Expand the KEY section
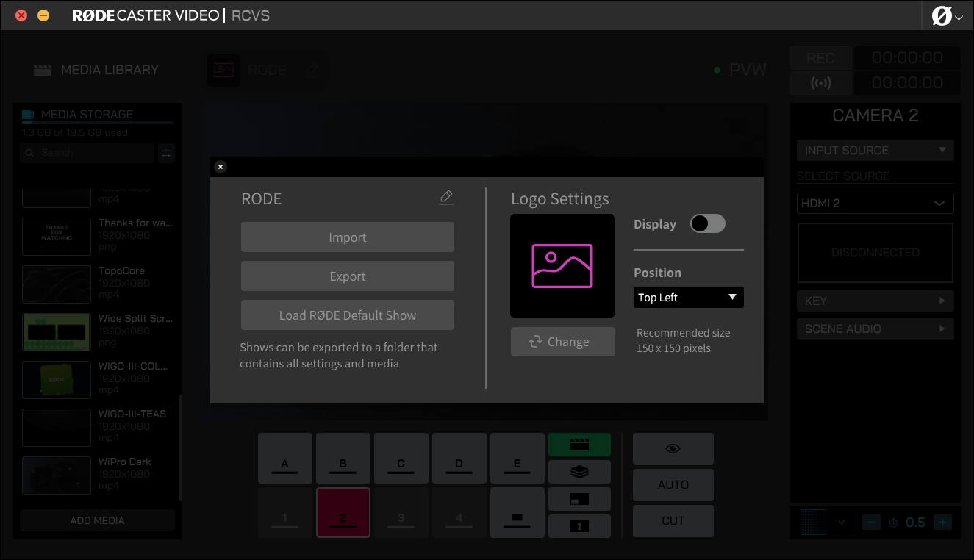This screenshot has height=560, width=974. pos(875,301)
